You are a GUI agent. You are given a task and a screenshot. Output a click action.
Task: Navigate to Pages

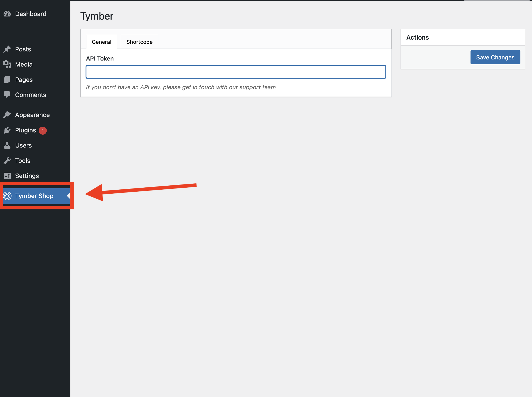24,80
